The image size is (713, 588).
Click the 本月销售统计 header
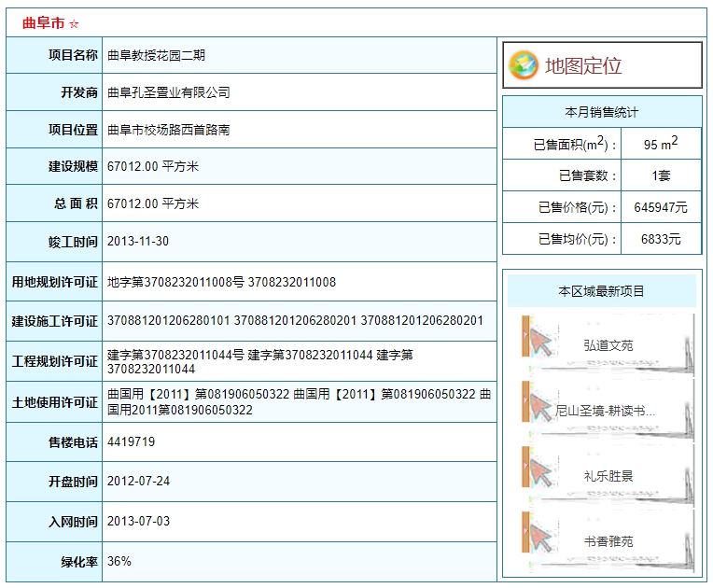(x=602, y=112)
